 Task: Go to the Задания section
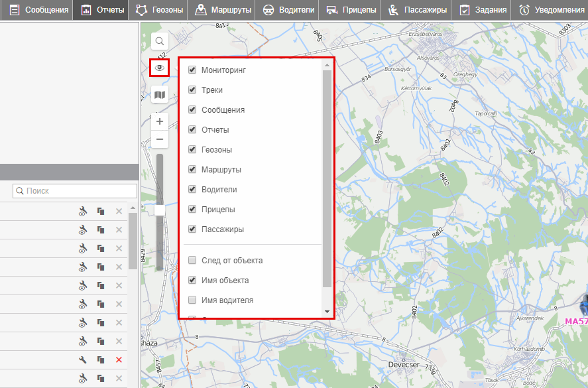(x=484, y=10)
